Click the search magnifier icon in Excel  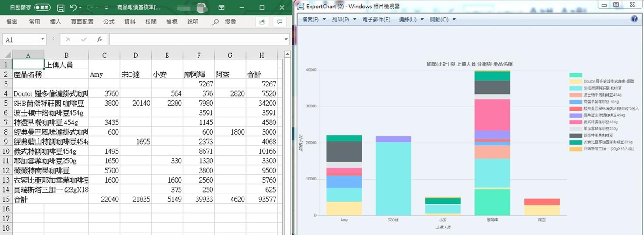(216, 22)
